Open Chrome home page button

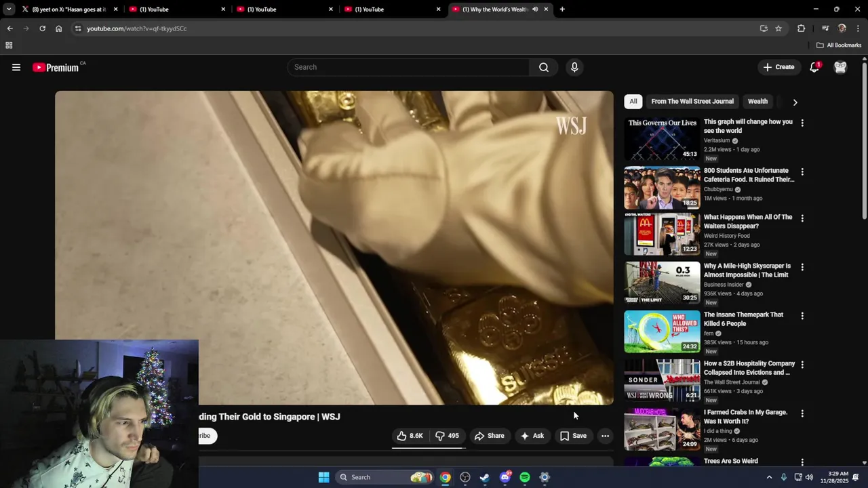(58, 28)
